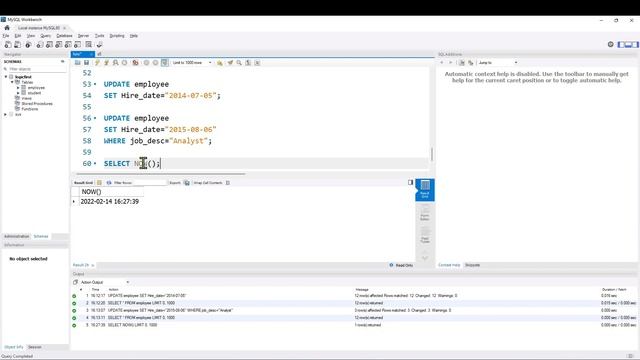Switch to the Schemas tab in the Navigator
640x360 pixels.
(x=41, y=236)
